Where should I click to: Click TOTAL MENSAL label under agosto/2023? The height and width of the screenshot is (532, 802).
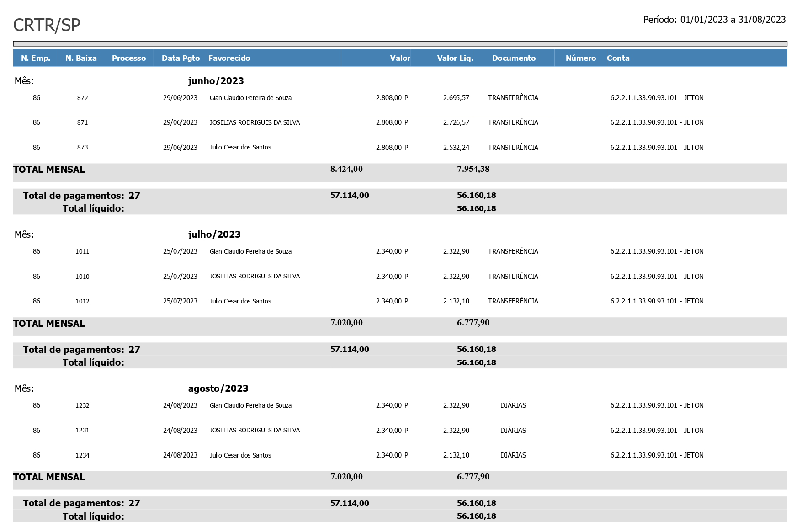tap(49, 477)
